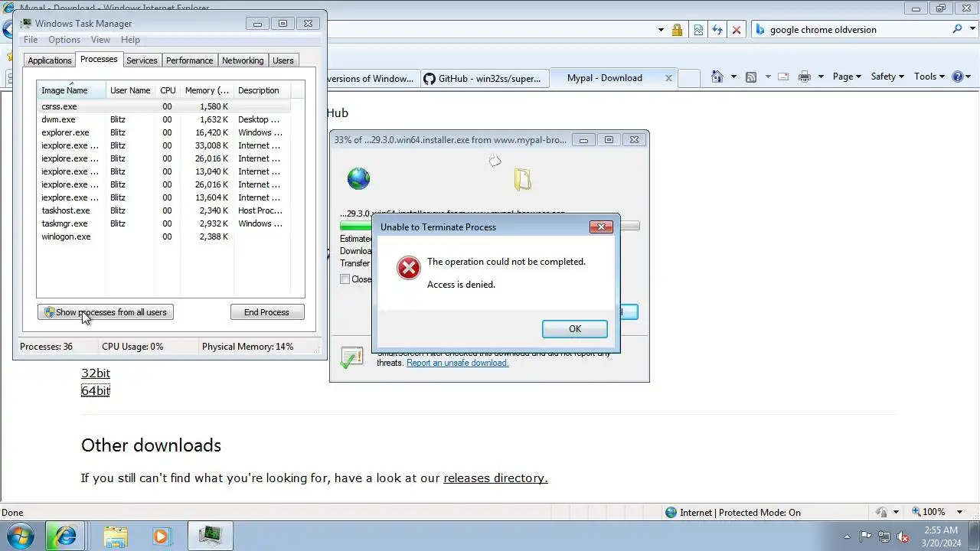Open the Windows Explorer folder taskbar icon
This screenshot has height=551, width=980.
116,536
